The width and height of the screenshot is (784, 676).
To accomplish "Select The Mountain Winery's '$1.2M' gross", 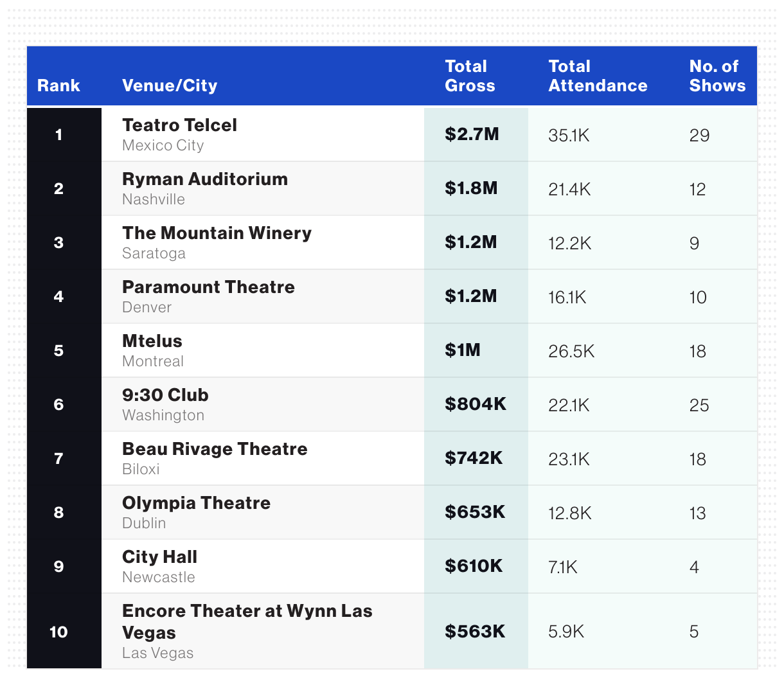I will point(471,242).
